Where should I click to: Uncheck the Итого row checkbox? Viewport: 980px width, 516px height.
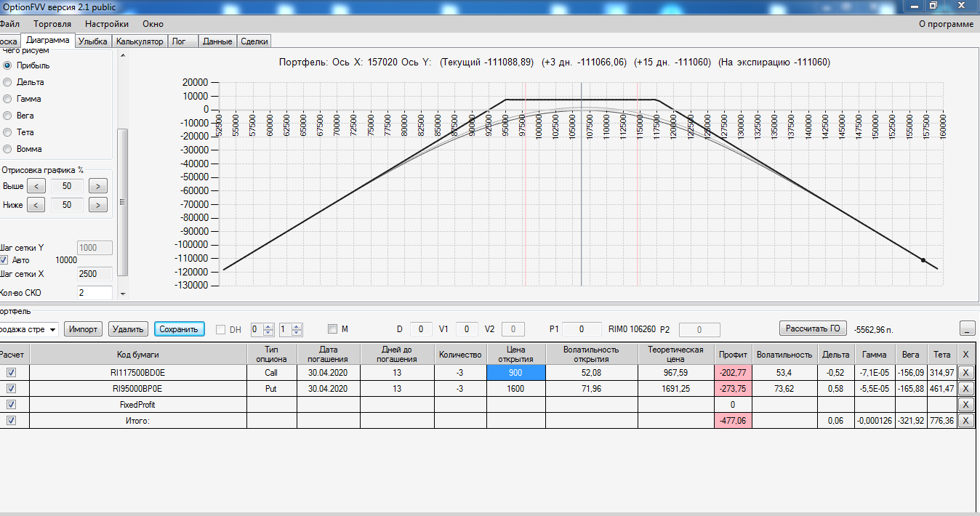11,420
